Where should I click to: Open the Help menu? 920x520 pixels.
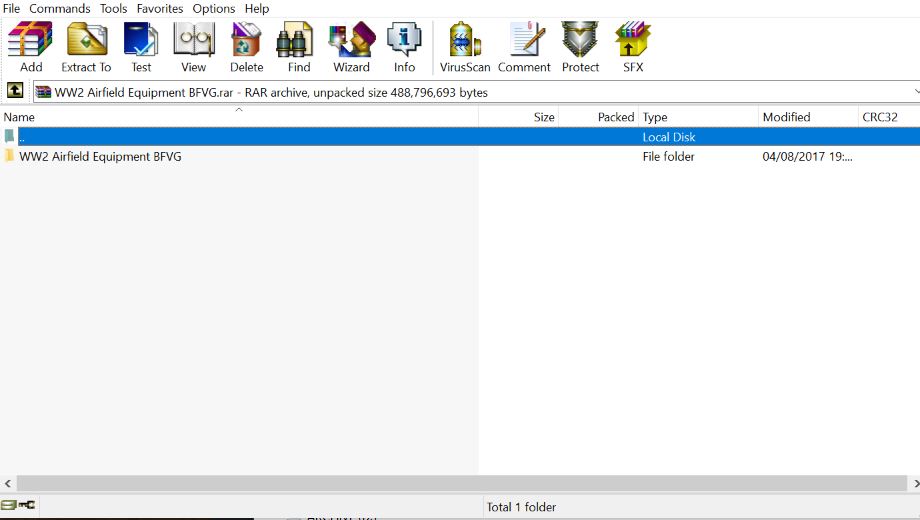click(x=257, y=9)
